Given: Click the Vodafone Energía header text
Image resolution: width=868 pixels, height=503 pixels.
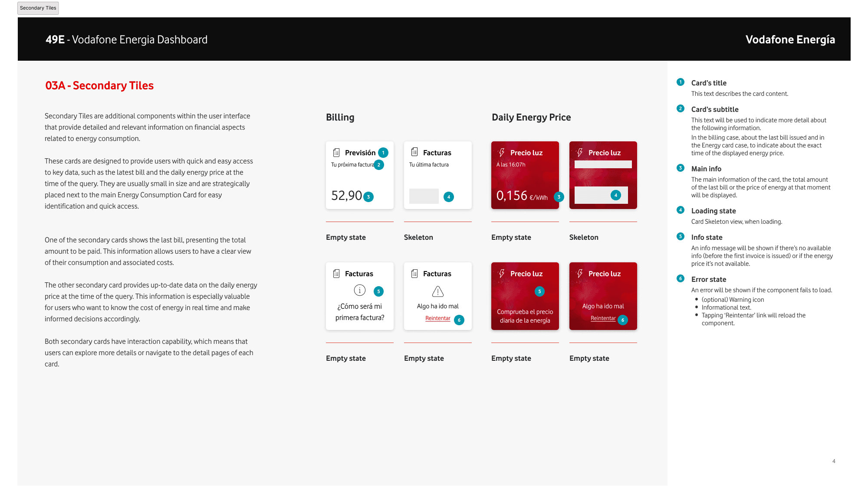Looking at the screenshot, I should [790, 39].
